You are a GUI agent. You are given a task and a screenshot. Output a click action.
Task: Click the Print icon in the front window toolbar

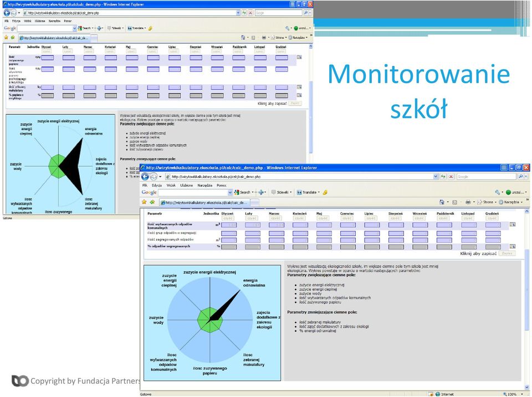468,202
